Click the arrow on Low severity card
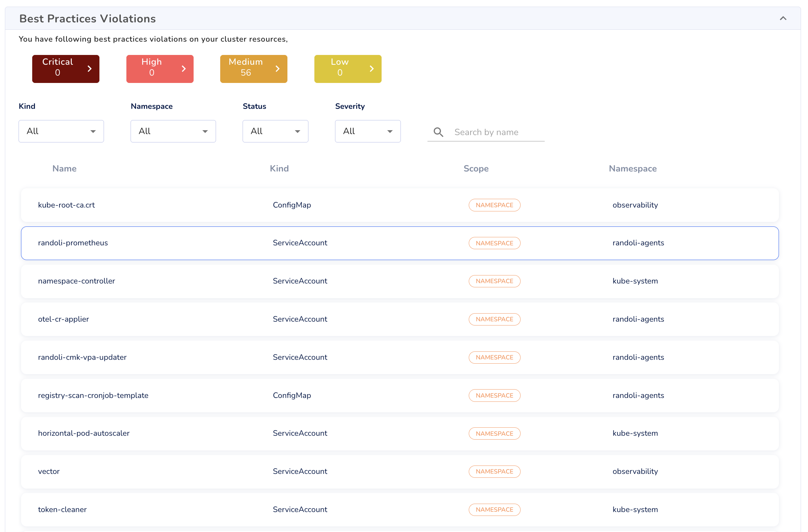Image resolution: width=808 pixels, height=532 pixels. (x=372, y=69)
